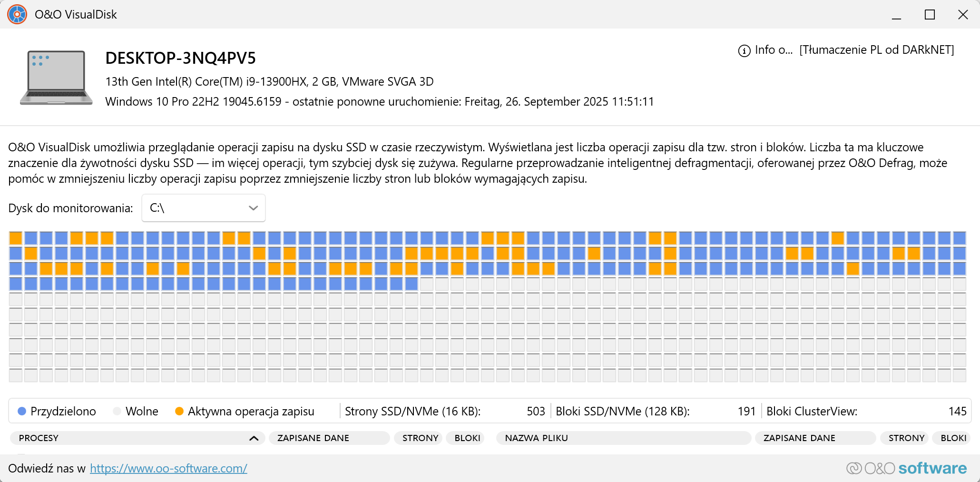Sort by process STRONY column header
This screenshot has height=482, width=980.
[419, 438]
